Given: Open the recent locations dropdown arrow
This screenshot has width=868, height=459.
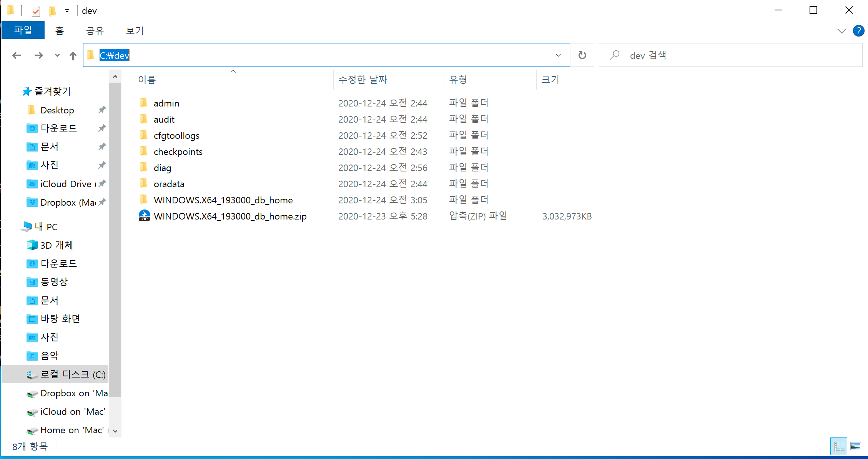Looking at the screenshot, I should (57, 55).
